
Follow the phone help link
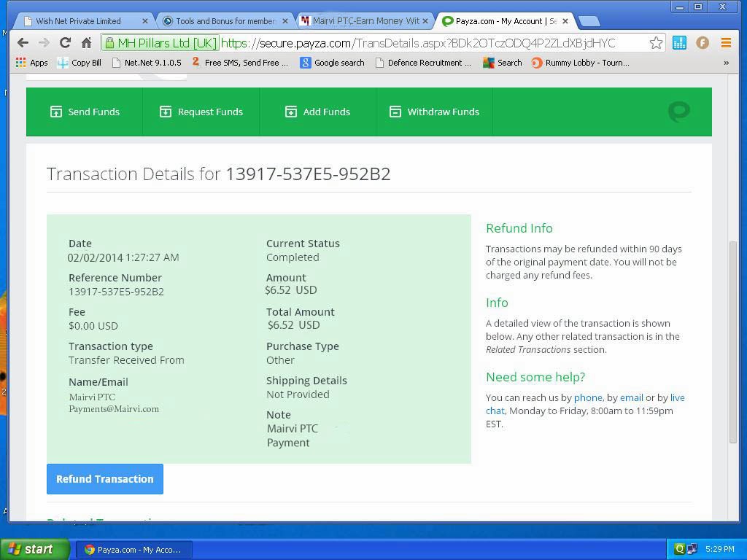coord(588,397)
